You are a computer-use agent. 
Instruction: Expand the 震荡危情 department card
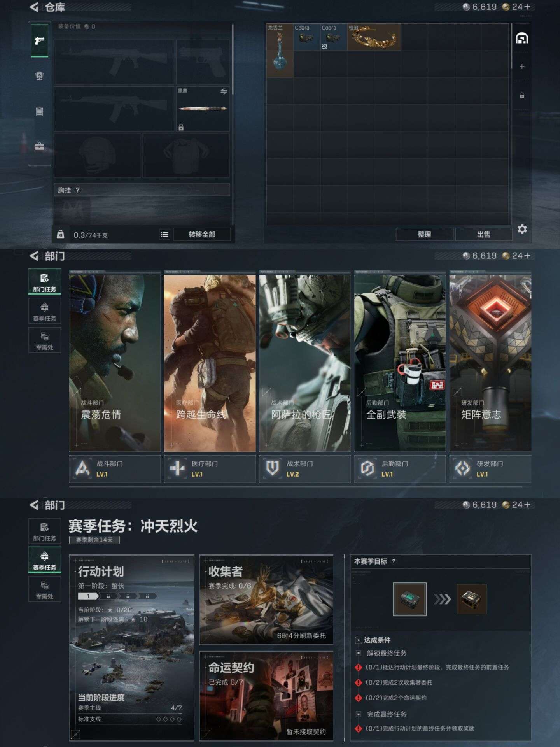115,363
